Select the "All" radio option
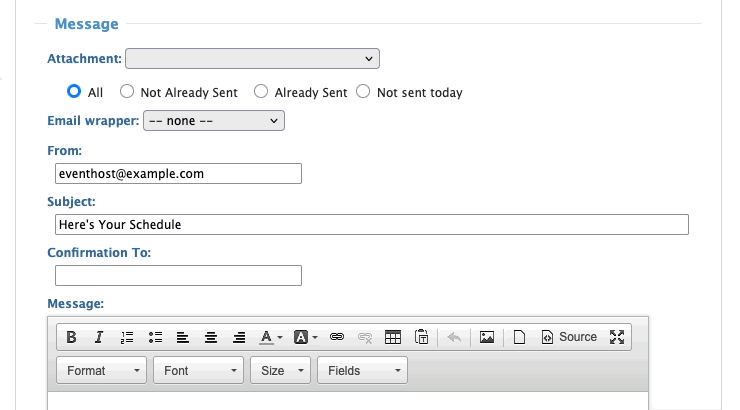Image resolution: width=740 pixels, height=410 pixels. tap(74, 92)
